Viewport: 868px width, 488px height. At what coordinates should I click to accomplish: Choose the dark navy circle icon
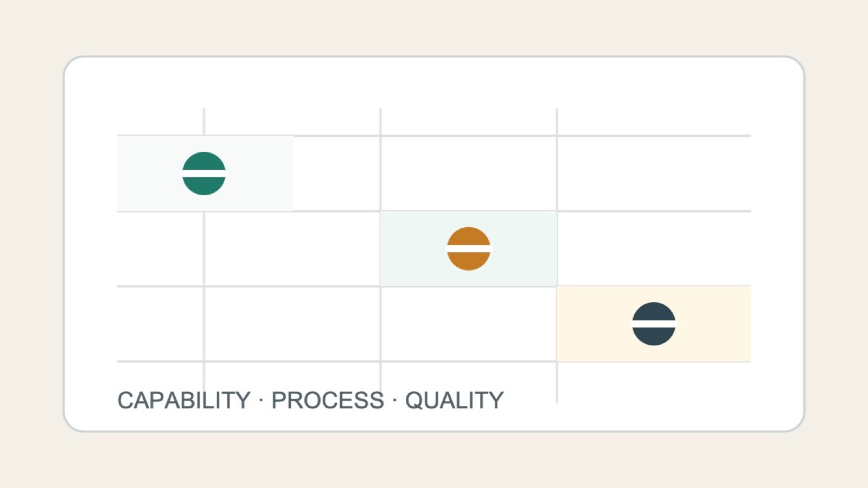click(654, 324)
